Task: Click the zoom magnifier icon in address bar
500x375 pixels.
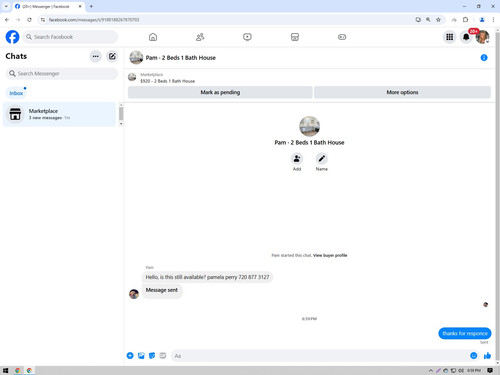Action: [x=428, y=20]
